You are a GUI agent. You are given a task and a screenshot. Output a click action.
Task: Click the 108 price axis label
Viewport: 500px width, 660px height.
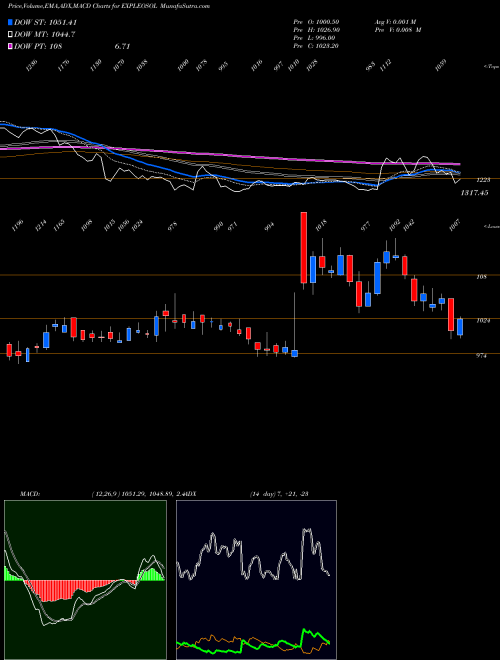coord(482,277)
